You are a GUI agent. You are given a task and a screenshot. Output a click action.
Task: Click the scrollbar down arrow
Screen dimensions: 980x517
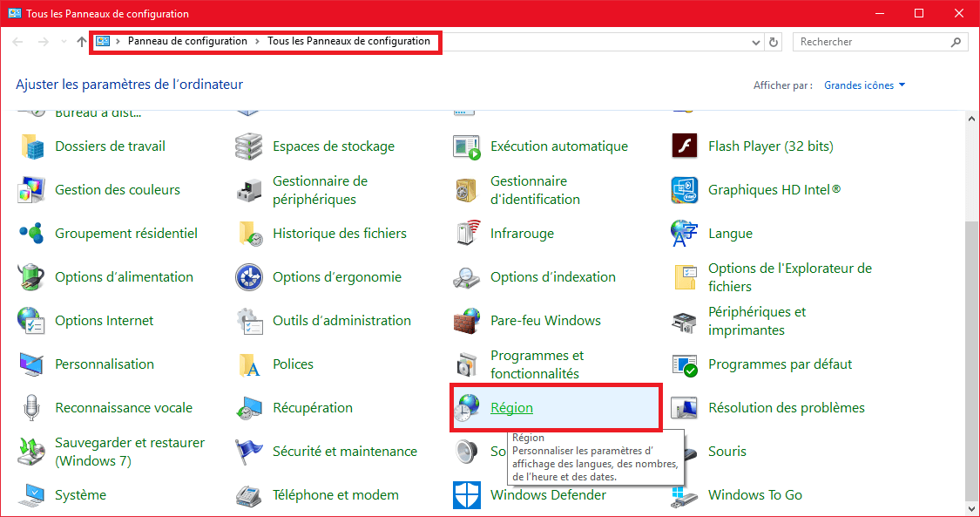tap(972, 508)
